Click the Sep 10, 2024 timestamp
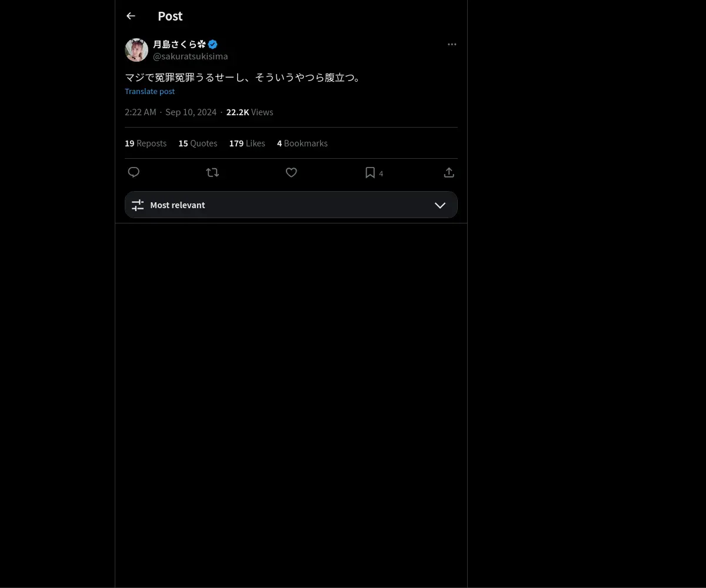This screenshot has height=588, width=706. 191,112
